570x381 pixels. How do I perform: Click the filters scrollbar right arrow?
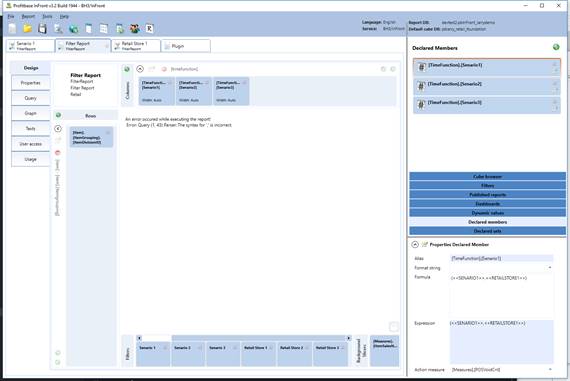[x=348, y=338]
